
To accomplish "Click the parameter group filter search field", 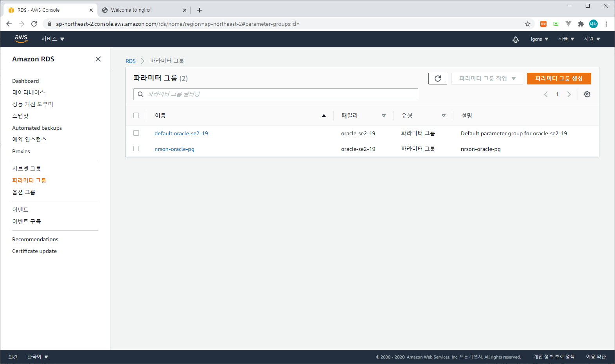I will 276,94.
